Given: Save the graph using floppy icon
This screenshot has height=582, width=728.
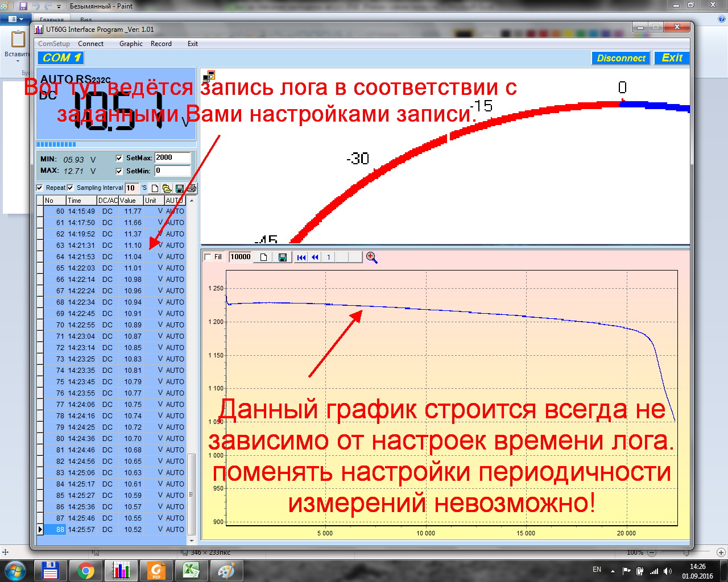Looking at the screenshot, I should click(282, 257).
